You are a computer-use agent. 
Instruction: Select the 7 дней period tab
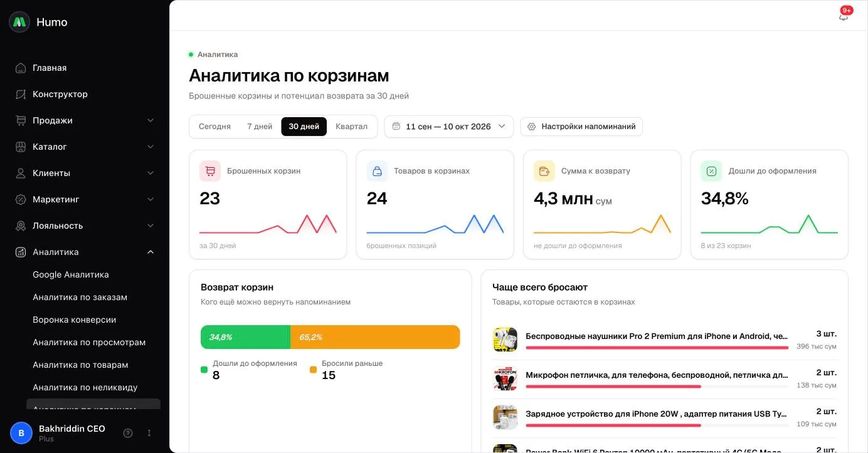coord(260,127)
